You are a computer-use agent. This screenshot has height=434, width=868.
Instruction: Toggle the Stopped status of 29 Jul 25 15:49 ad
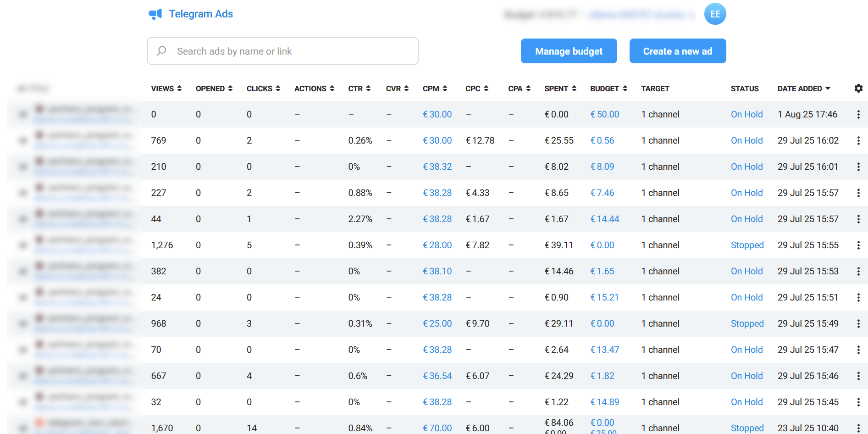click(747, 324)
